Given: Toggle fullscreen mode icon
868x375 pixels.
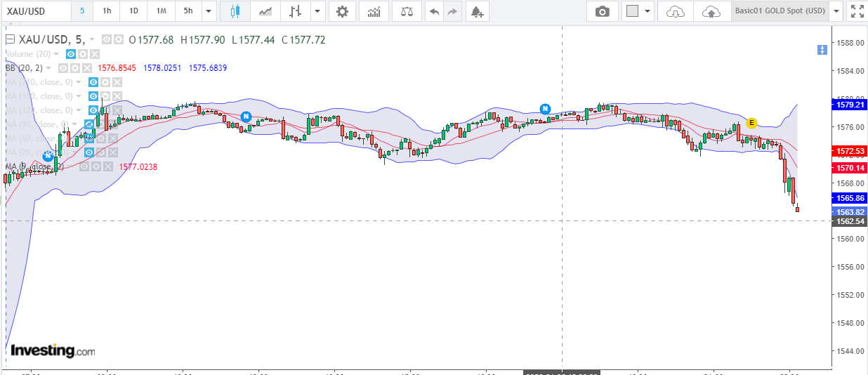Looking at the screenshot, I should click(857, 11).
